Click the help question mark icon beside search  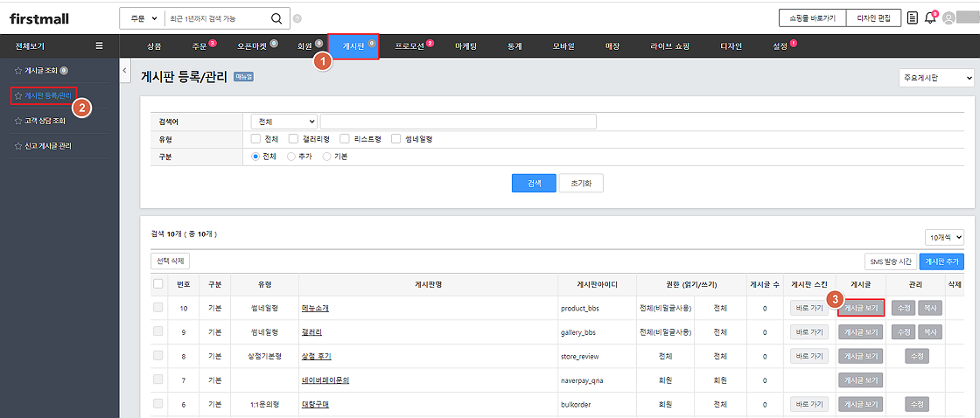tap(297, 18)
